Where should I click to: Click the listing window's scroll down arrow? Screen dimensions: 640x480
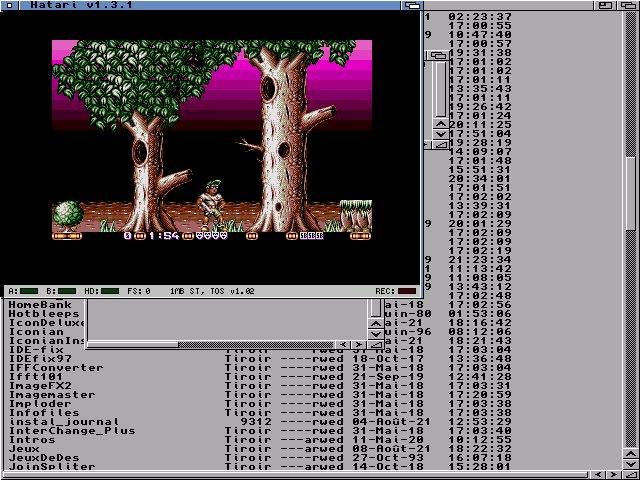(631, 464)
